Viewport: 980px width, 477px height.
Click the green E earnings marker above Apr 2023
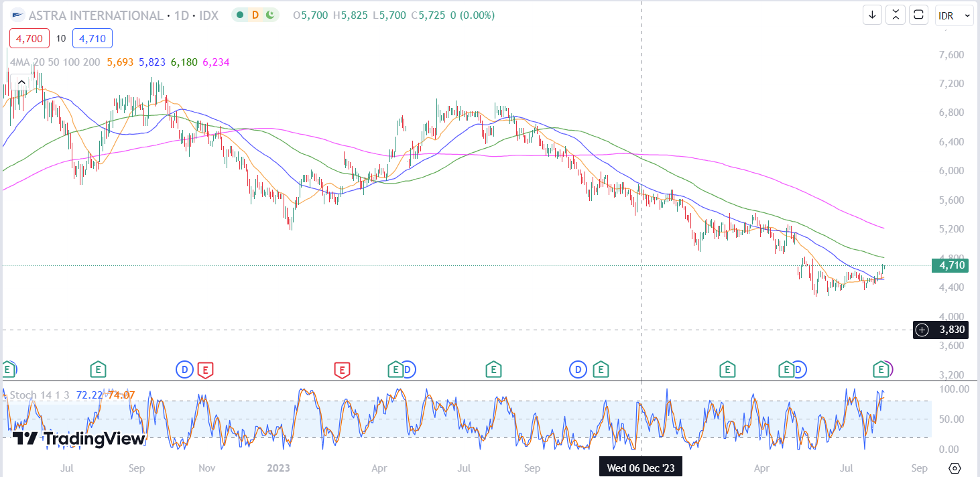(x=395, y=368)
